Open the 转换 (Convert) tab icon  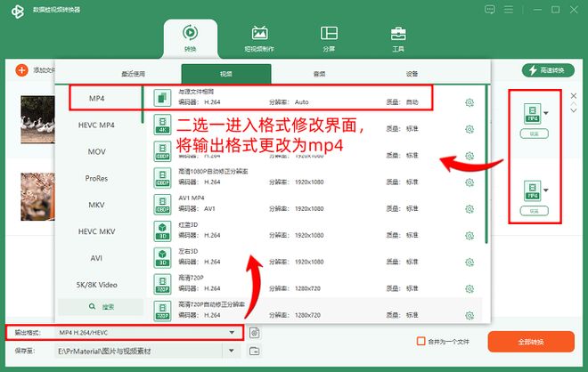(190, 37)
